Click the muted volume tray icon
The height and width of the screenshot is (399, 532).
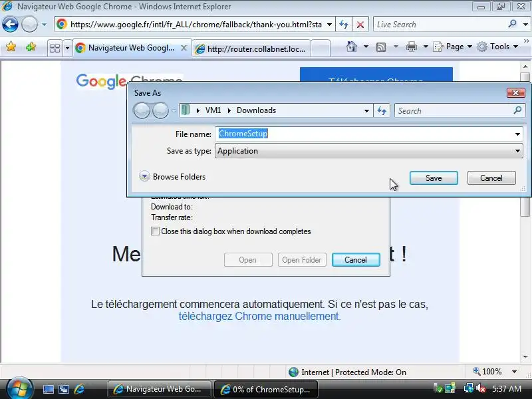point(481,388)
